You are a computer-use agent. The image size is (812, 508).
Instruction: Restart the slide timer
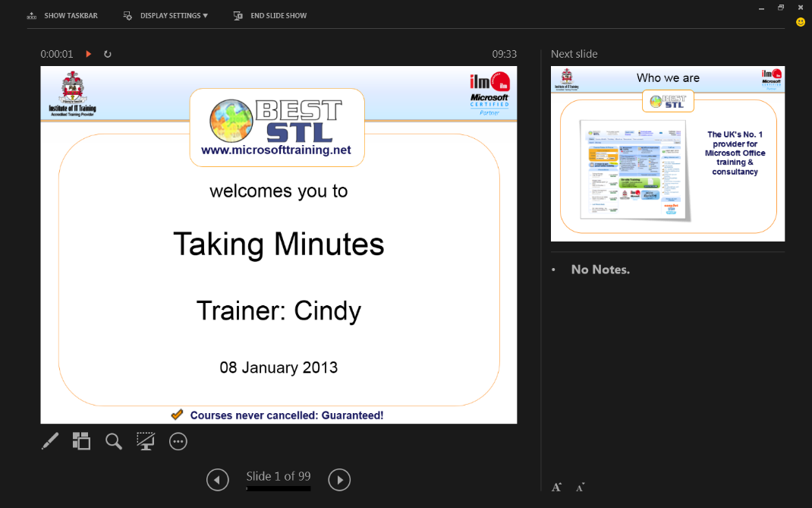coord(108,54)
